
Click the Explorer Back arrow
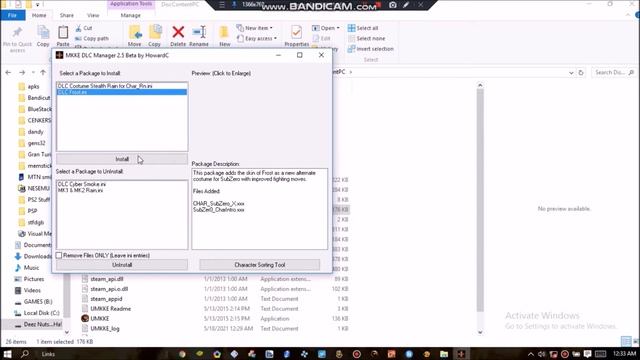tap(8, 72)
